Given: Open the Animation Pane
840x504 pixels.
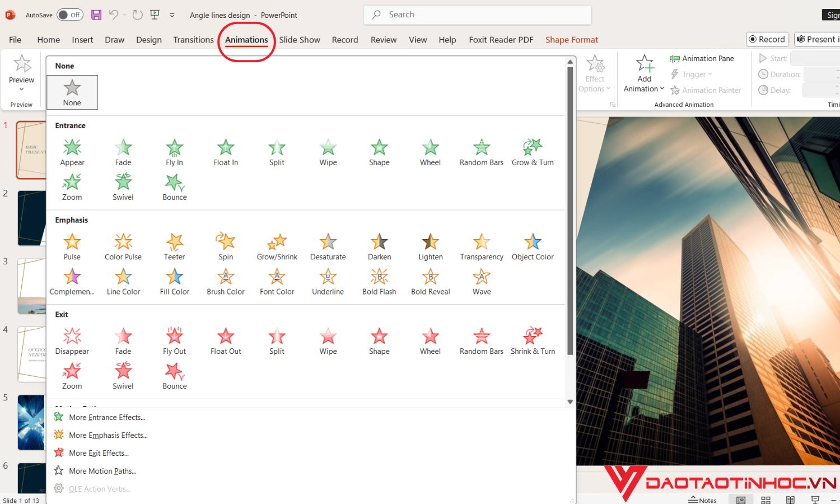Looking at the screenshot, I should (x=702, y=58).
